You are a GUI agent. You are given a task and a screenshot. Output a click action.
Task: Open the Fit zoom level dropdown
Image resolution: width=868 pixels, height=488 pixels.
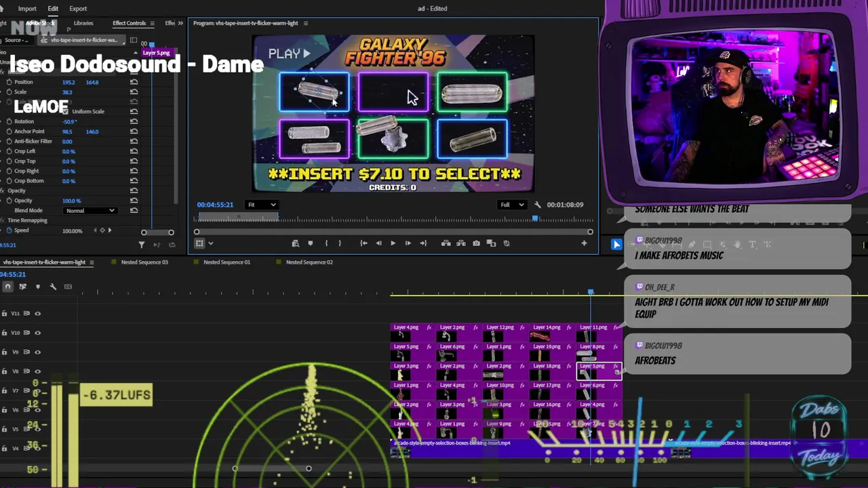tap(262, 205)
